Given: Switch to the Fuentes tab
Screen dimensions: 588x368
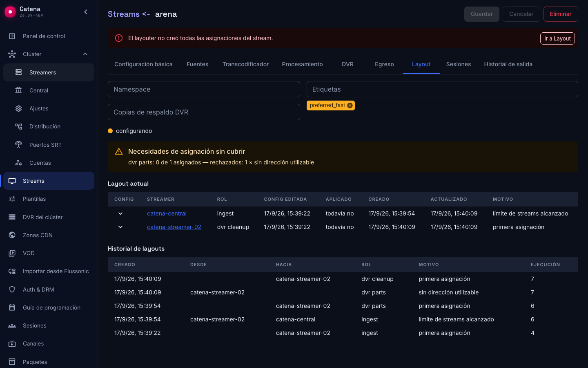Looking at the screenshot, I should click(197, 64).
